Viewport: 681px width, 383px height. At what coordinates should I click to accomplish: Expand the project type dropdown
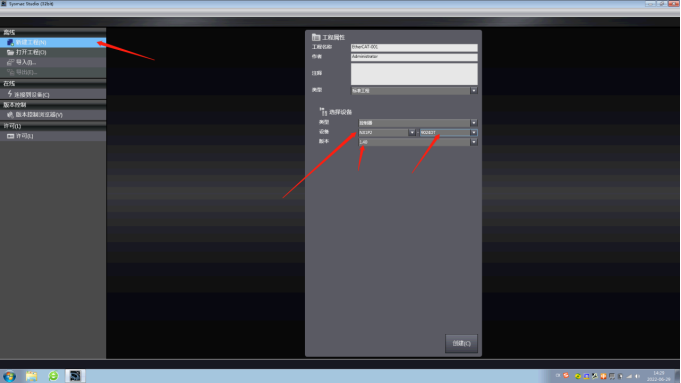[473, 90]
